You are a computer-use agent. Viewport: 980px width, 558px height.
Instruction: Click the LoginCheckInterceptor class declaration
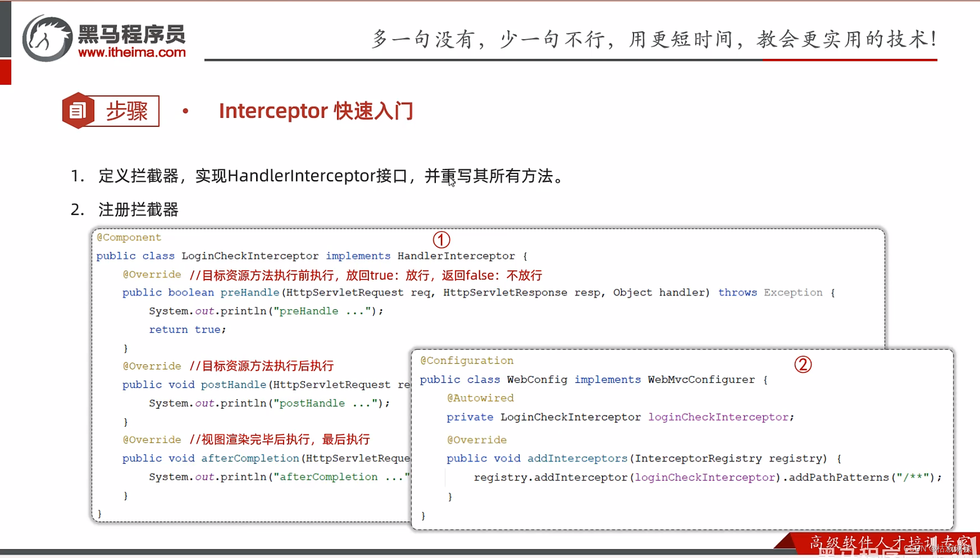click(x=250, y=256)
